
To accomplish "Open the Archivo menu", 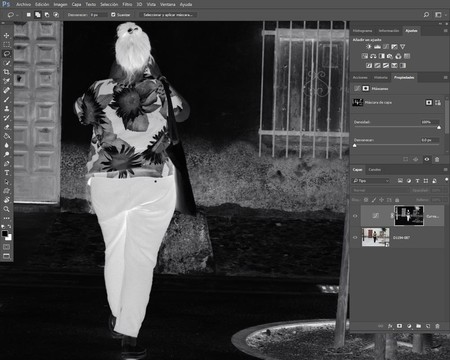I will (23, 4).
